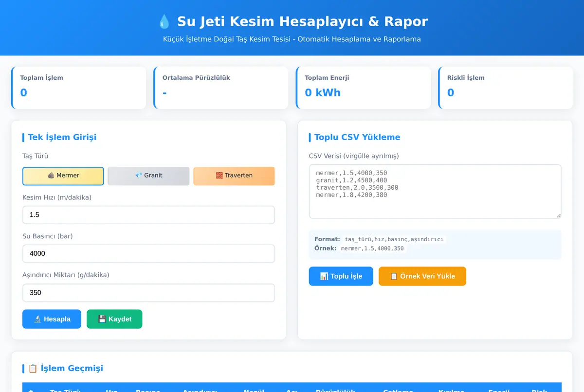Screen dimensions: 584x392
Task: Run the calculation with Hesapla
Action: click(52, 319)
